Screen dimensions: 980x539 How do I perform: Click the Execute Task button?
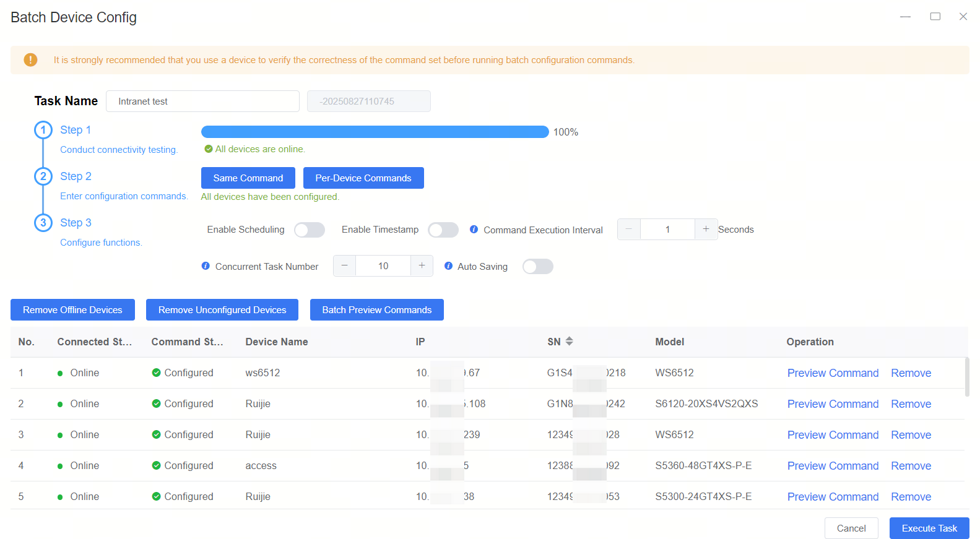click(929, 528)
